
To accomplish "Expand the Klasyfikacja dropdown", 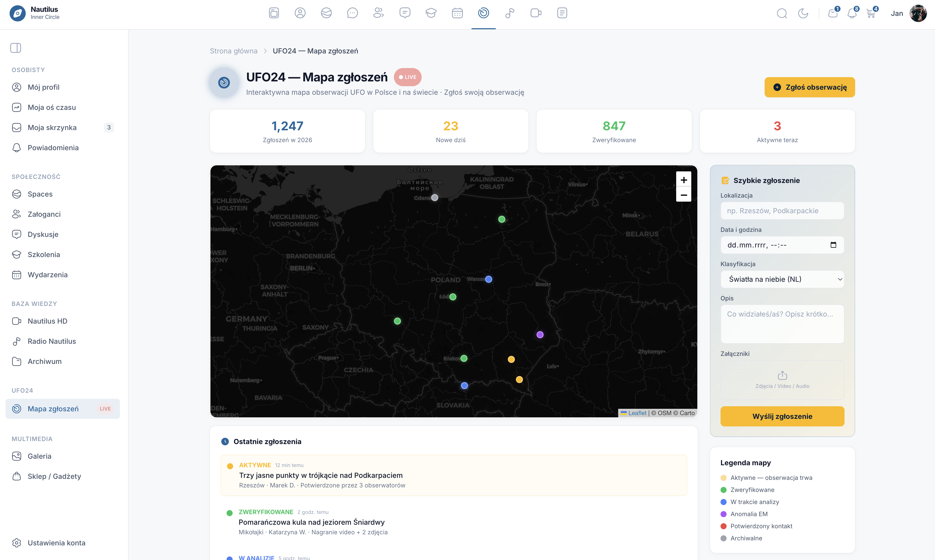I will (x=782, y=279).
